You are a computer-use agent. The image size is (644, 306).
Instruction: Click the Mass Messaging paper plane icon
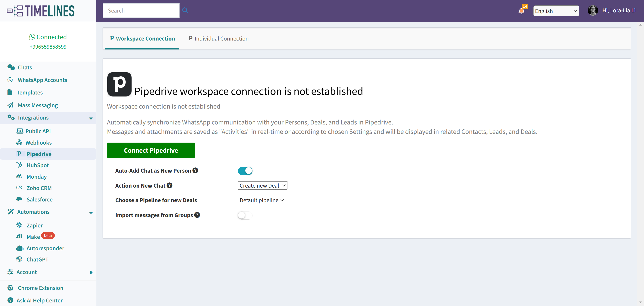click(x=11, y=105)
